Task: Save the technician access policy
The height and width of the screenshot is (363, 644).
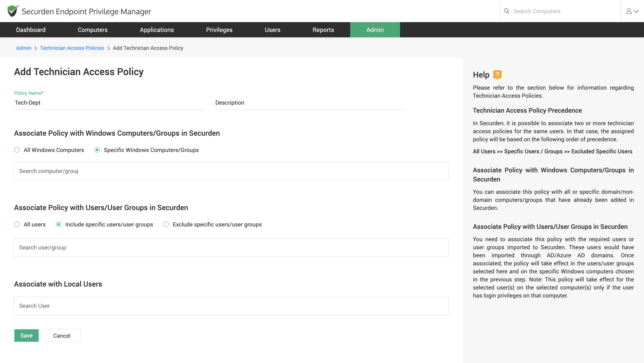Action: point(27,336)
